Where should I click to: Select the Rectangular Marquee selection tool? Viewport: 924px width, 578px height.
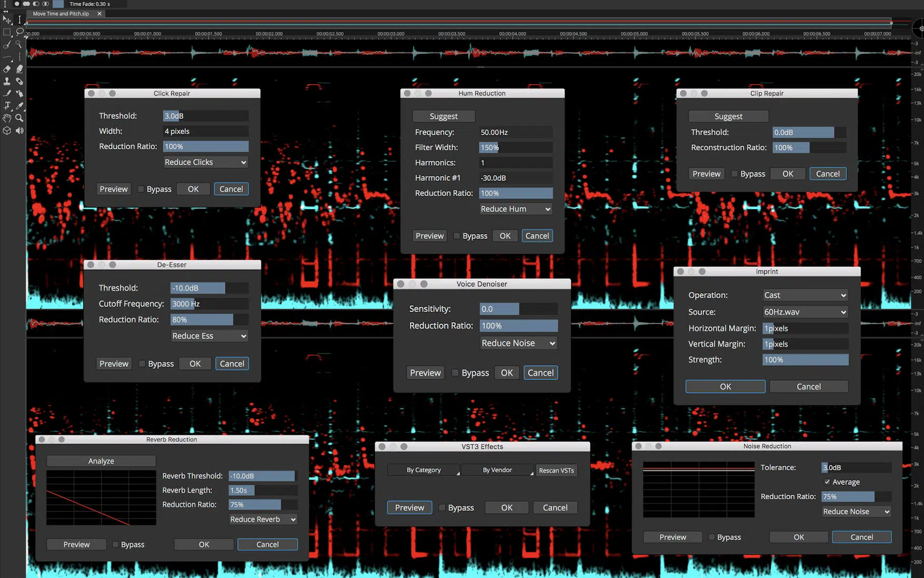pyautogui.click(x=7, y=32)
